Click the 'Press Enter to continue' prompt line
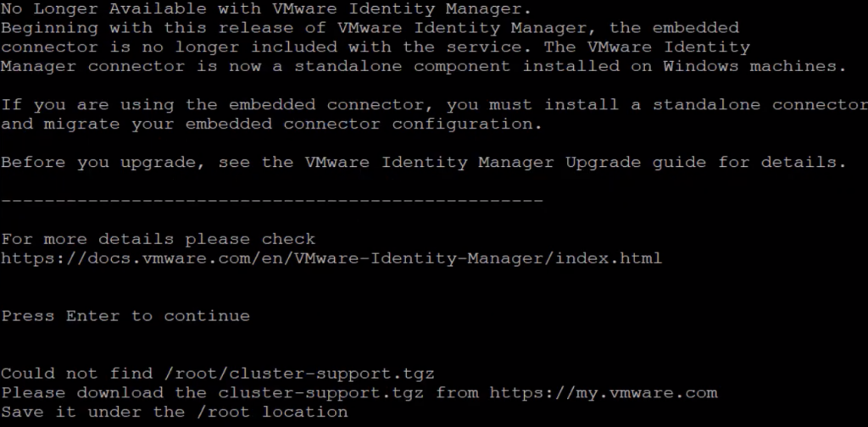Image resolution: width=868 pixels, height=427 pixels. (x=125, y=316)
